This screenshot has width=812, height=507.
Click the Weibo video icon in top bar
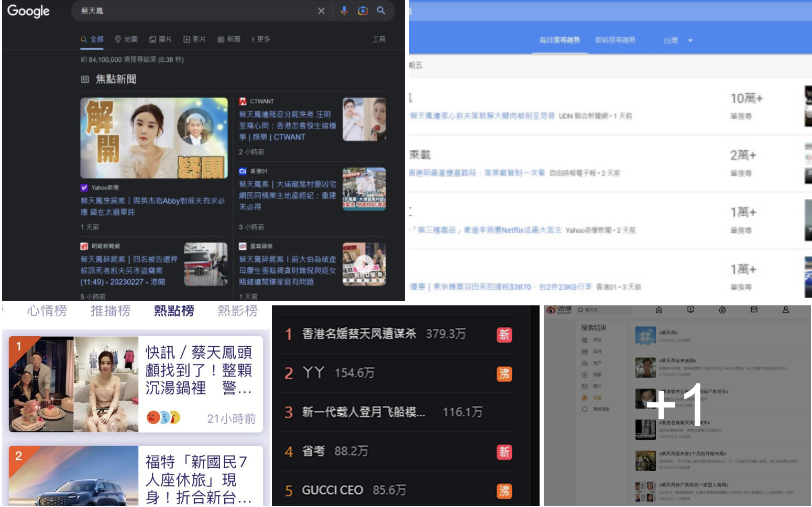(690, 310)
